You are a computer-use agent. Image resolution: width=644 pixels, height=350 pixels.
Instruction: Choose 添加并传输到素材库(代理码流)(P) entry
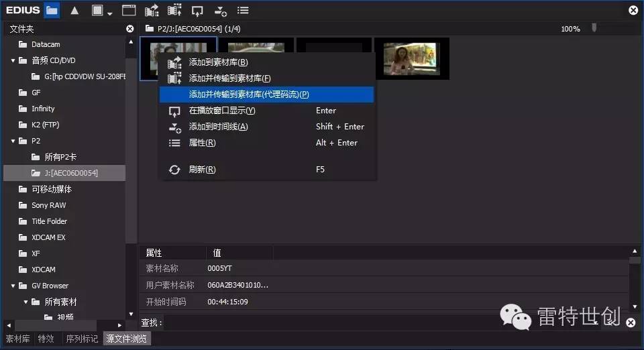point(266,95)
